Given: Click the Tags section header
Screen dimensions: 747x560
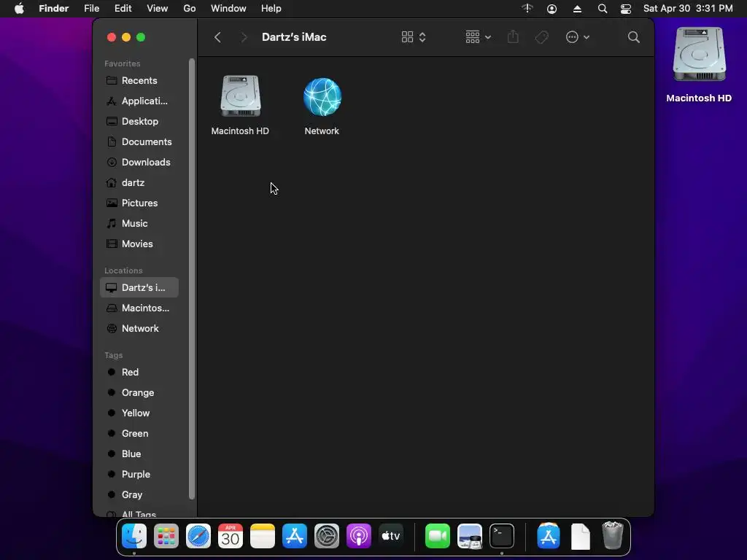Looking at the screenshot, I should [113, 355].
